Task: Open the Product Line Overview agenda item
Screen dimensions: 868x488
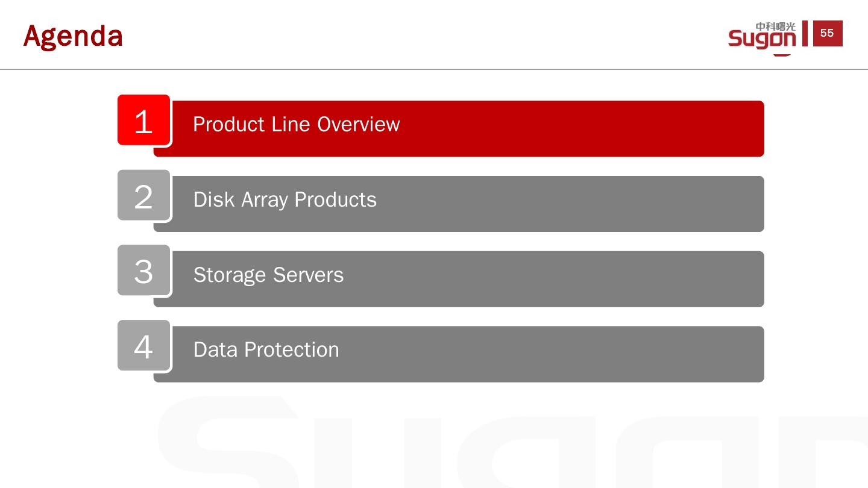Action: click(296, 125)
